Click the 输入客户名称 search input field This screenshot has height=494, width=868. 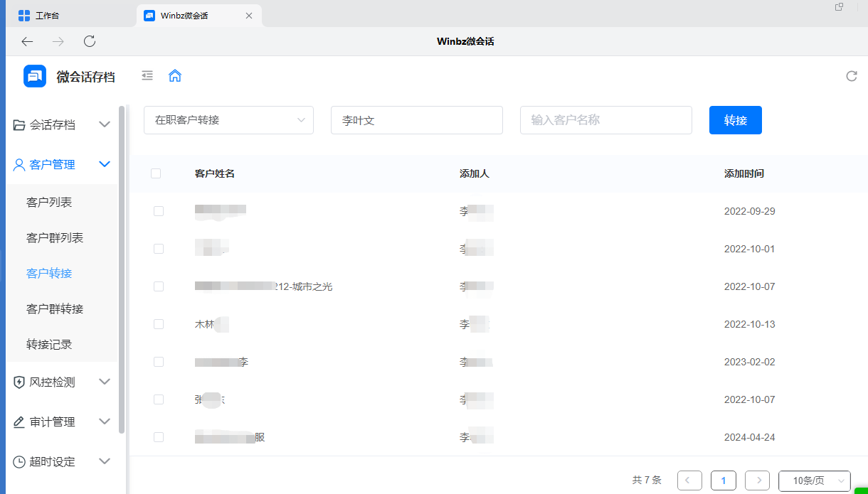click(605, 120)
